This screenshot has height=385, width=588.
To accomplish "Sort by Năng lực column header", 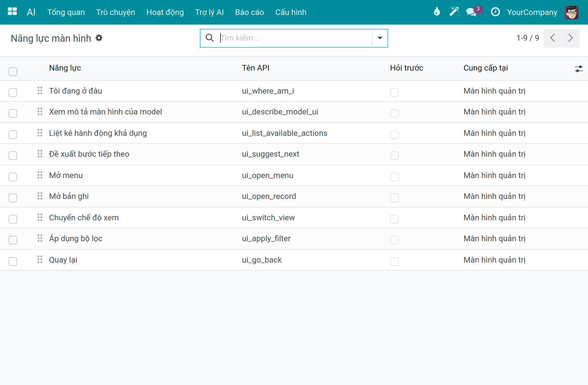I will tap(65, 68).
